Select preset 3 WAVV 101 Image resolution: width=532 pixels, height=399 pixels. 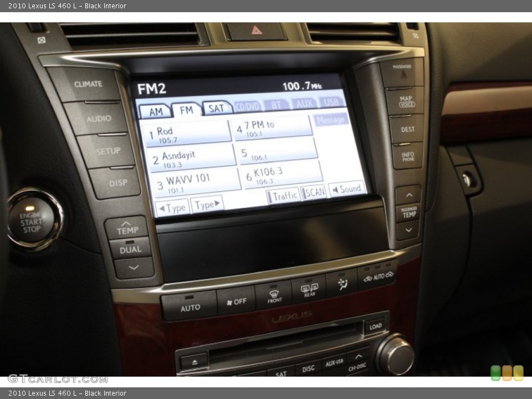(x=196, y=183)
